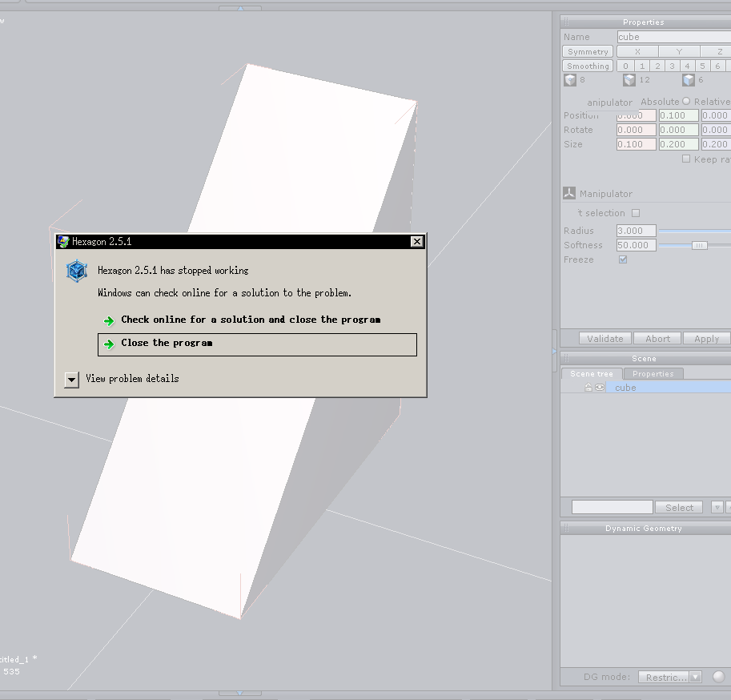Viewport: 731px width, 700px height.
Task: Select cube in the scene tree
Action: (669, 388)
